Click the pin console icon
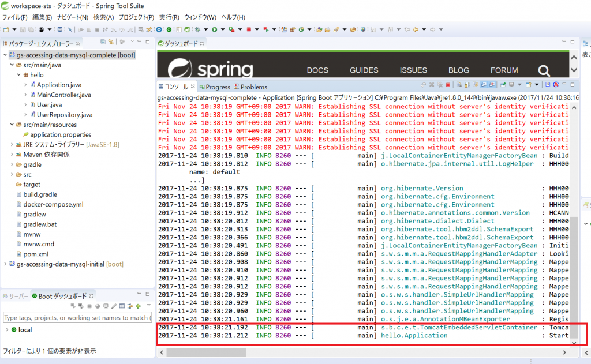Screen dimensions: 591x364 [x=503, y=85]
